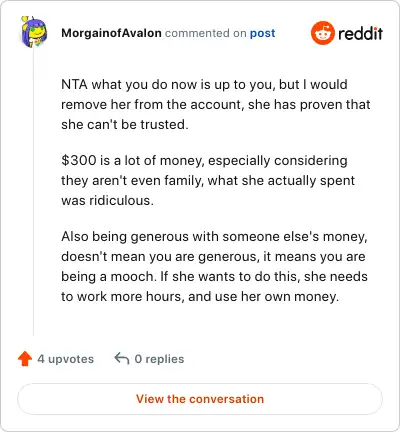Click the "NTA" word starting the comment
The image size is (400, 432).
click(x=74, y=84)
